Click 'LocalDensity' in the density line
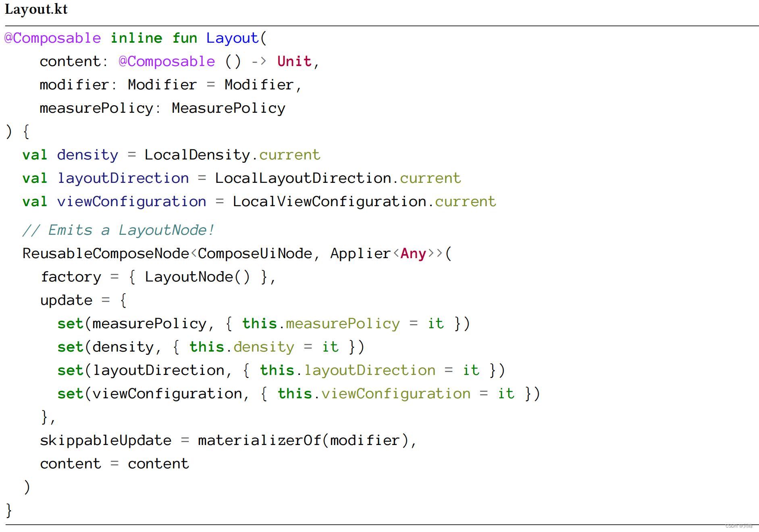The image size is (759, 532). [197, 155]
